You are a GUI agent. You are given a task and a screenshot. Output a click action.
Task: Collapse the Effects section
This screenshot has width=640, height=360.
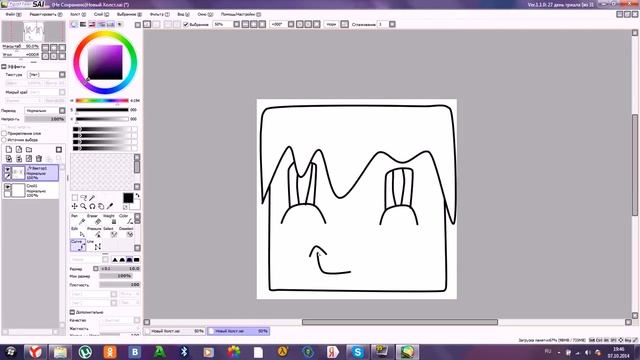tap(4, 67)
